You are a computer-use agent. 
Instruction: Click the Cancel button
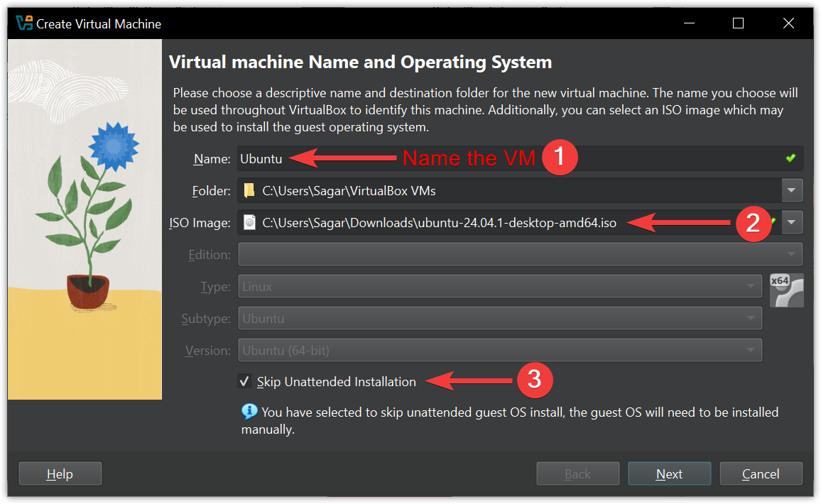761,474
